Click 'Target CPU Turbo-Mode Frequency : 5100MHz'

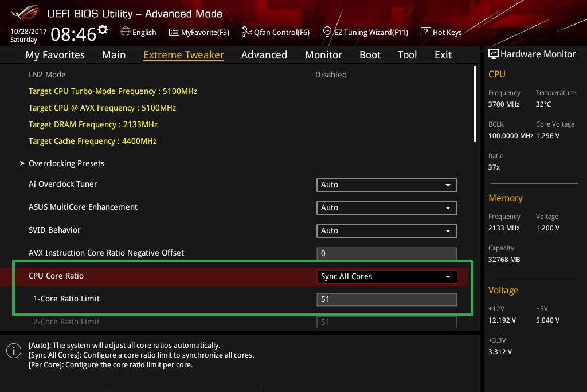pos(113,91)
